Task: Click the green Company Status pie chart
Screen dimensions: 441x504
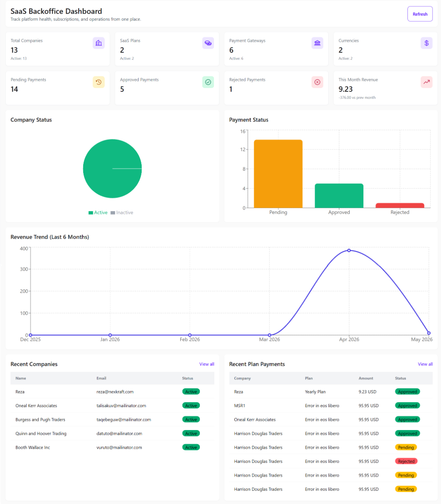Action: coord(112,169)
